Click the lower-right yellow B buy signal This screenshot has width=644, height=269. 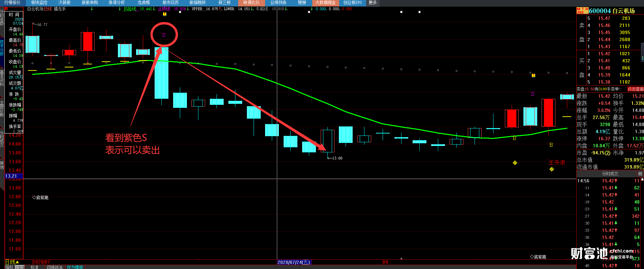(x=551, y=145)
